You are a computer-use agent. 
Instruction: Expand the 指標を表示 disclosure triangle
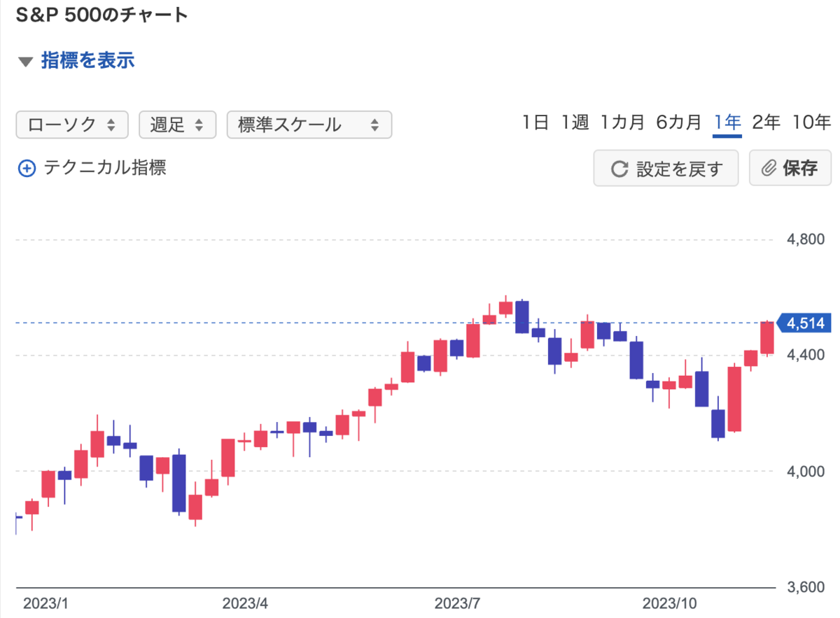26,62
